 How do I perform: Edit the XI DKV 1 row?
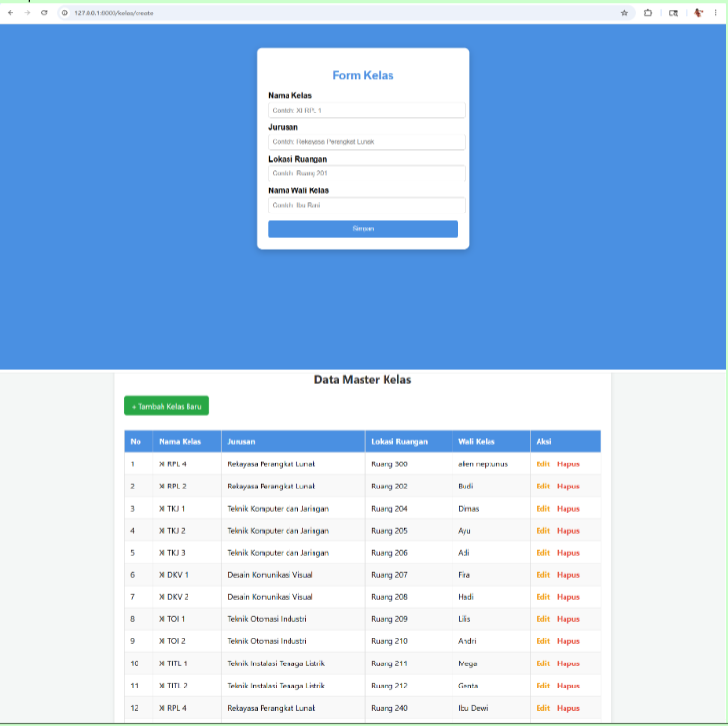point(542,575)
